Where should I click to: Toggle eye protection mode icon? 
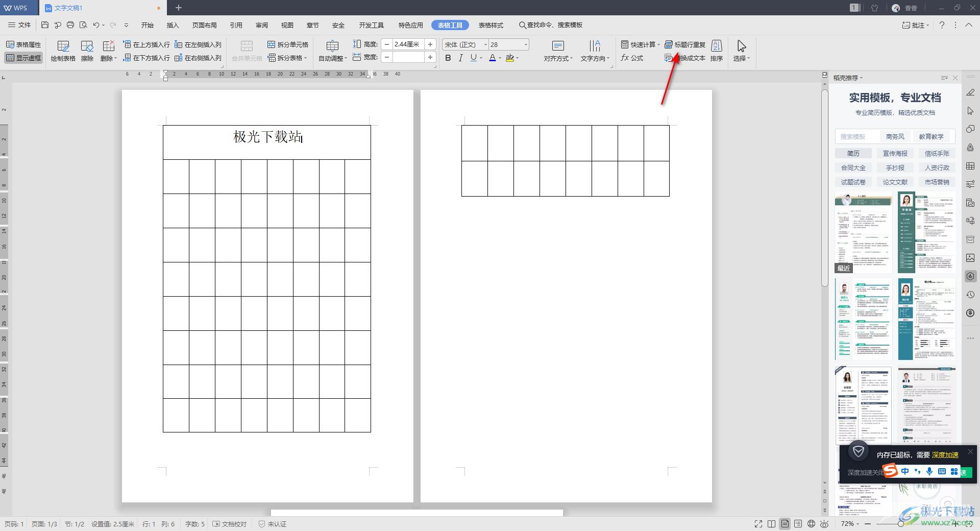pyautogui.click(x=824, y=524)
